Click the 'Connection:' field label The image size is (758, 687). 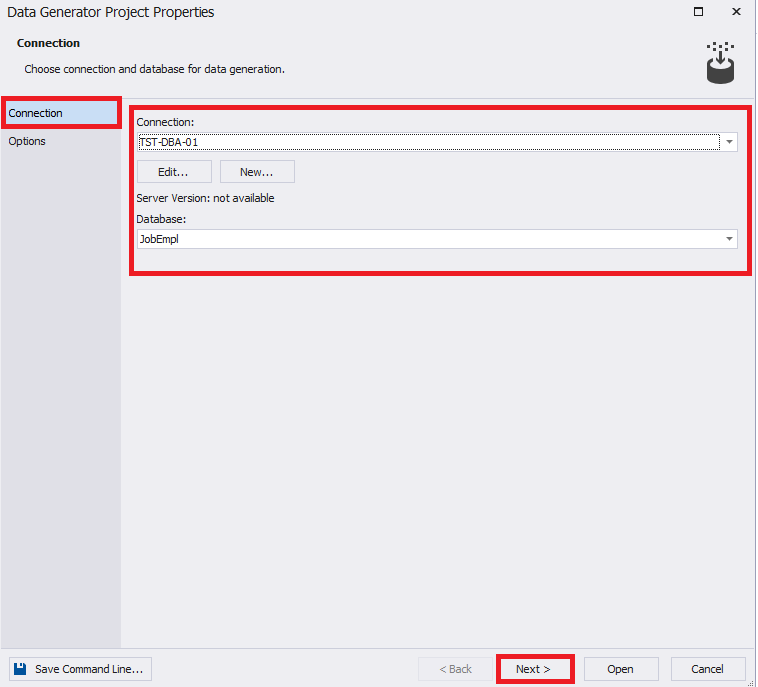165,122
